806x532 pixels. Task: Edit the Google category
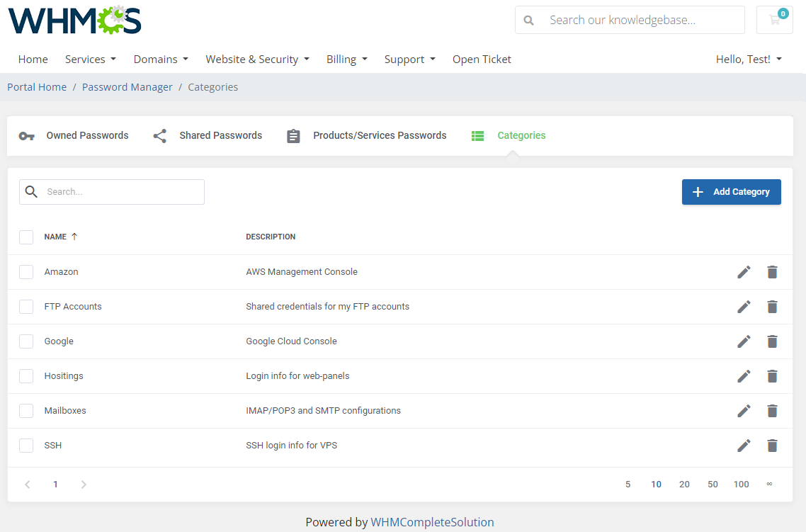(744, 341)
